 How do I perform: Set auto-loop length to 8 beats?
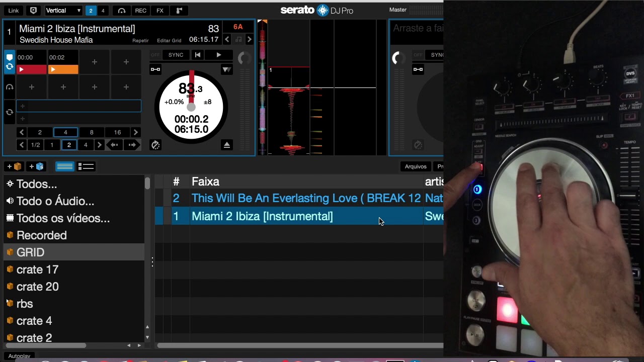[x=92, y=132]
